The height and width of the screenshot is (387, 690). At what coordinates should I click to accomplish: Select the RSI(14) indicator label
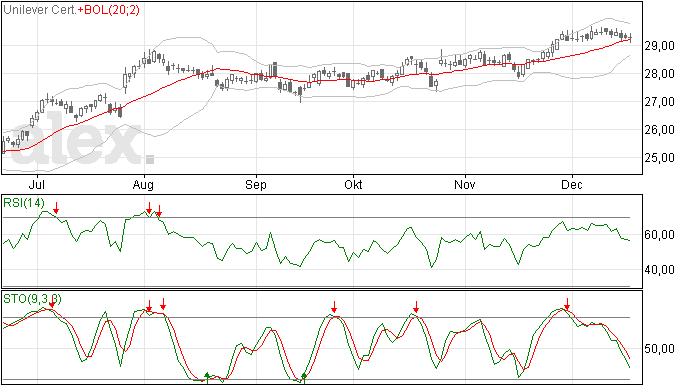[x=24, y=203]
